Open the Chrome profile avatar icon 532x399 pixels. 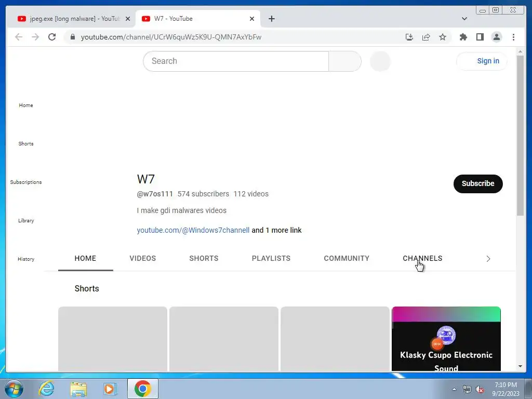496,37
